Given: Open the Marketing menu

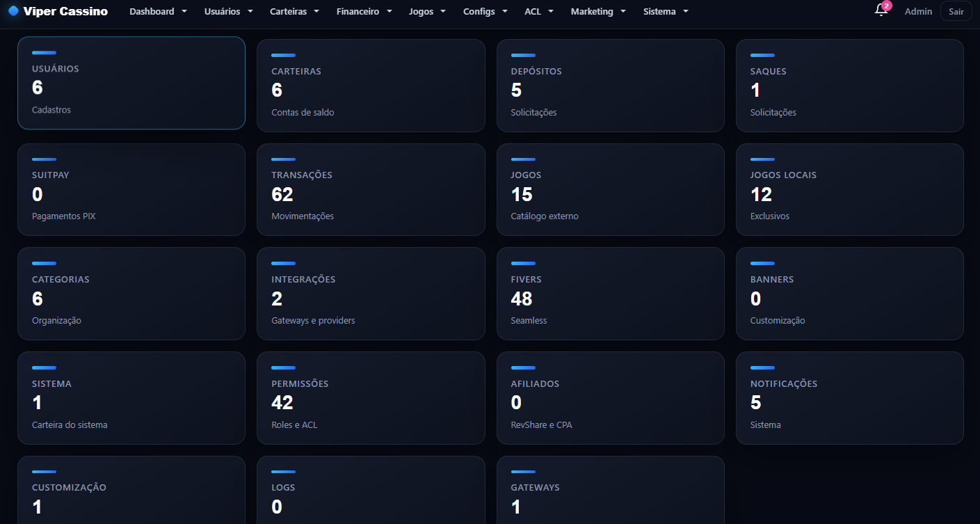Looking at the screenshot, I should [598, 11].
